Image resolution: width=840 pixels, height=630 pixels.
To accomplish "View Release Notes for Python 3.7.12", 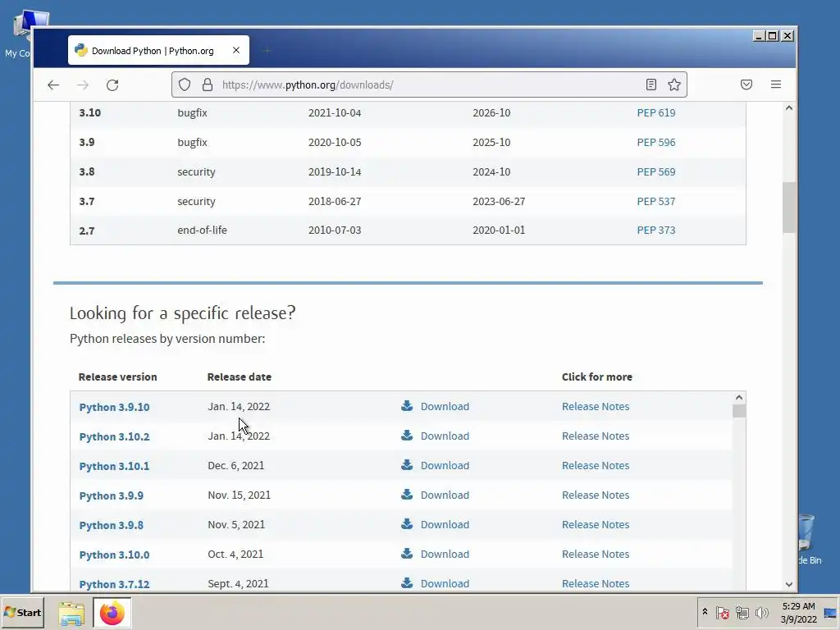I will [x=596, y=583].
